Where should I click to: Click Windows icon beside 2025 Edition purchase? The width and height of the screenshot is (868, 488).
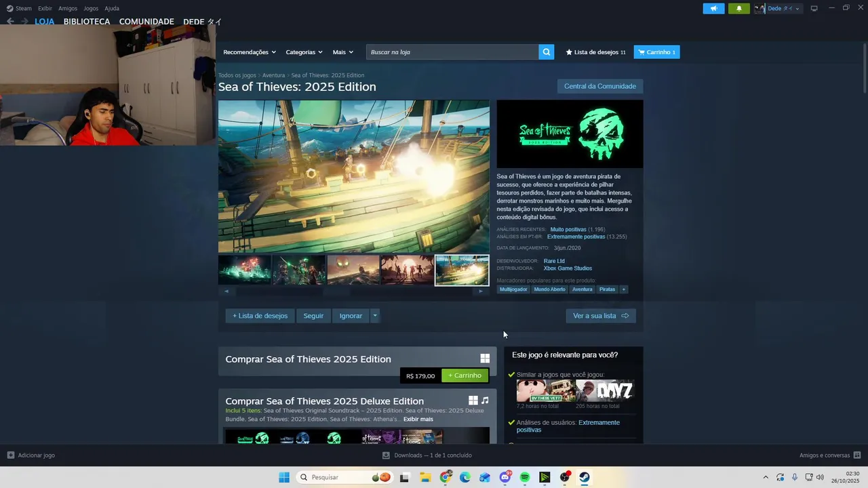coord(485,359)
